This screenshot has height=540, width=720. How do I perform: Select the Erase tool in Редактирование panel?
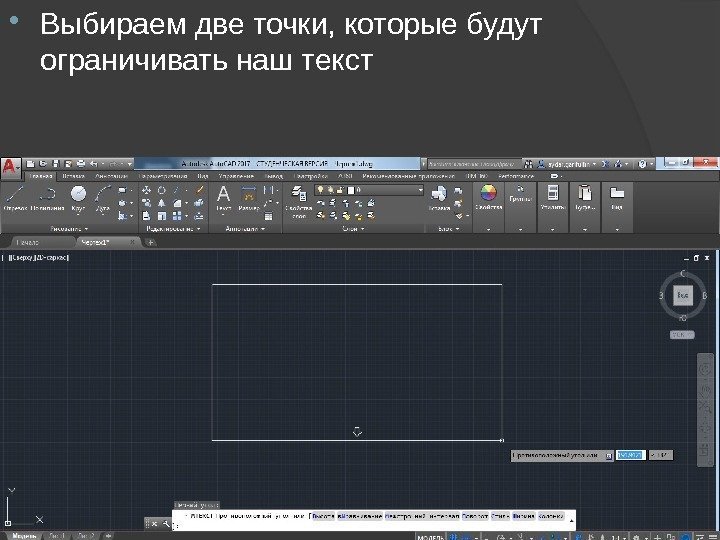pyautogui.click(x=199, y=190)
